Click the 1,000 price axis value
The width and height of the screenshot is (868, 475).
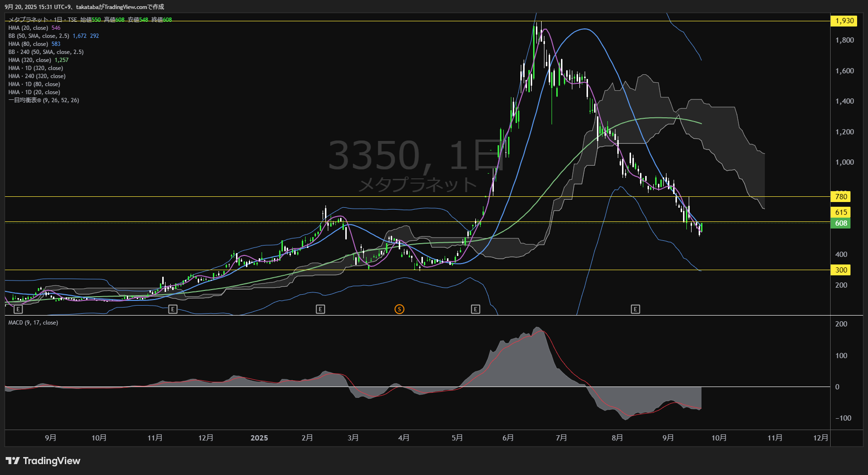pos(844,162)
